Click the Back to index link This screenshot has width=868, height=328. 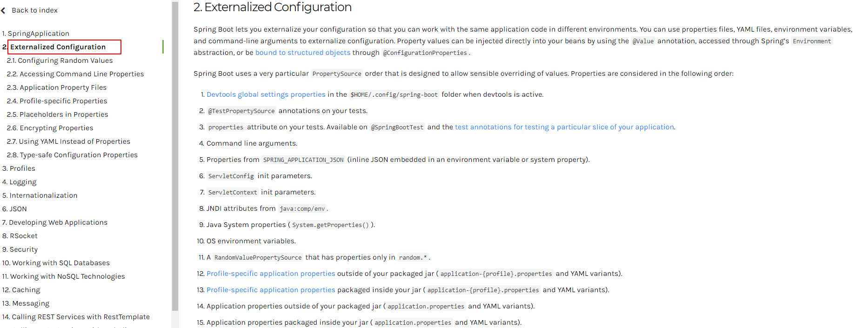[34, 10]
